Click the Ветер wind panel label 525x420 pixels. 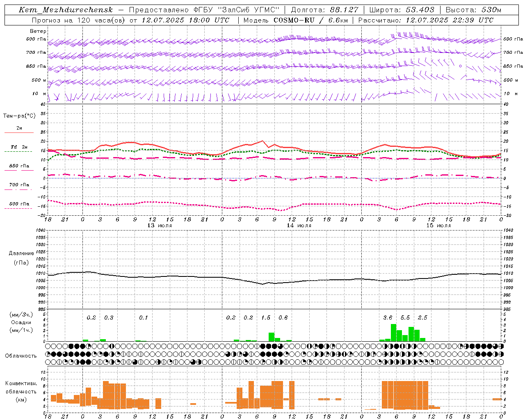pyautogui.click(x=38, y=31)
